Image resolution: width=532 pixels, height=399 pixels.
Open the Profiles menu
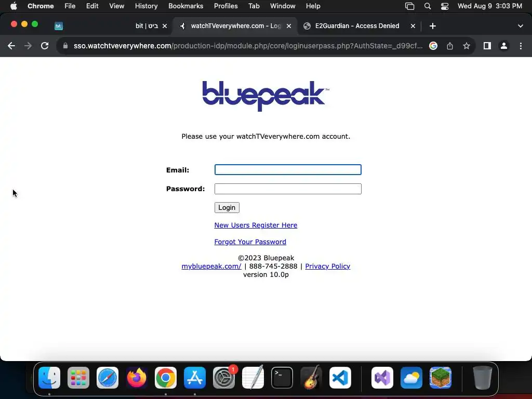(226, 6)
